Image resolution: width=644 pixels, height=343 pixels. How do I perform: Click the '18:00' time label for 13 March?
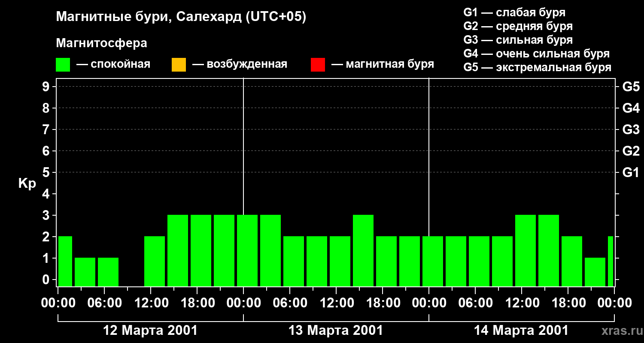383,303
